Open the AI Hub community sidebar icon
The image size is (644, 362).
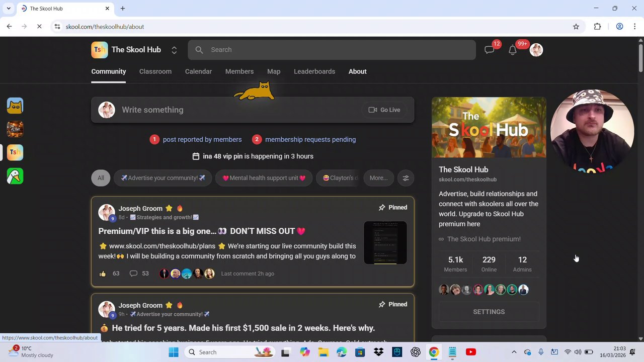click(15, 129)
